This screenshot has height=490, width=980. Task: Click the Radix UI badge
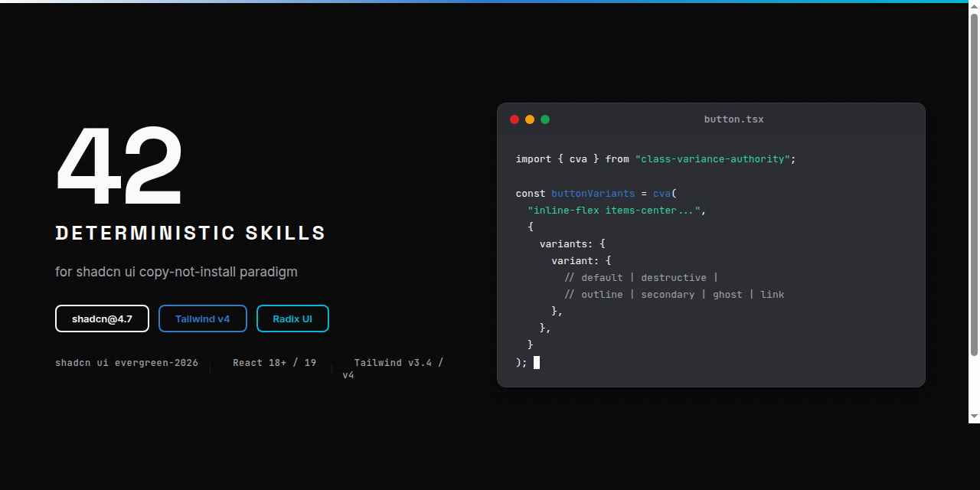pos(292,318)
